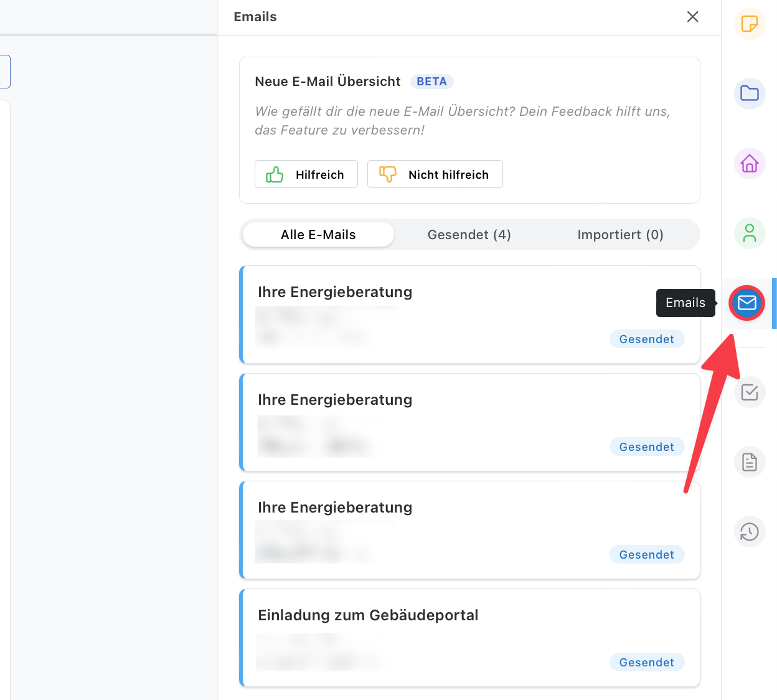Click Gesendet tag on Gebäudeportal email
The width and height of the screenshot is (777, 700).
click(646, 663)
